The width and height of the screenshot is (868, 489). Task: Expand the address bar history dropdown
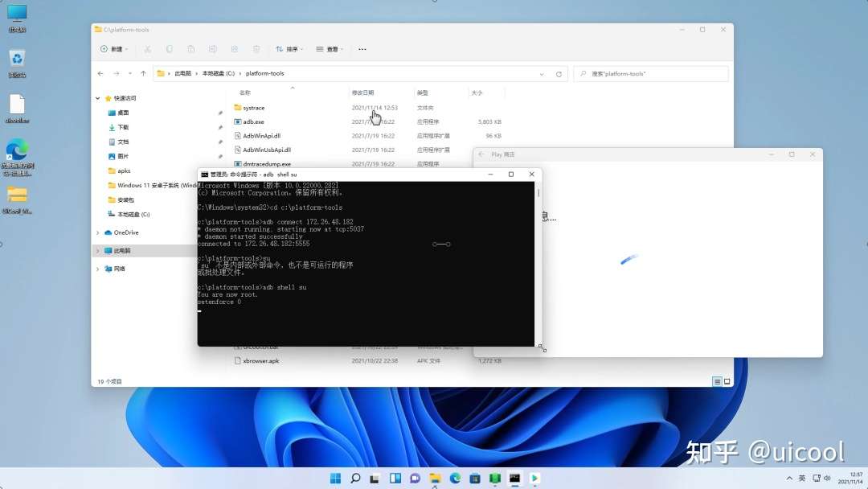(542, 74)
